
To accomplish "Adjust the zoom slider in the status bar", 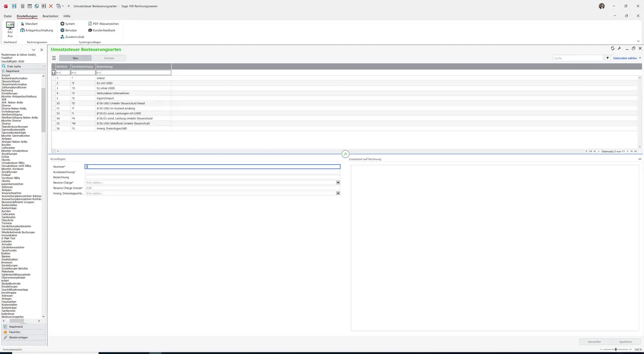I will pyautogui.click(x=615, y=350).
